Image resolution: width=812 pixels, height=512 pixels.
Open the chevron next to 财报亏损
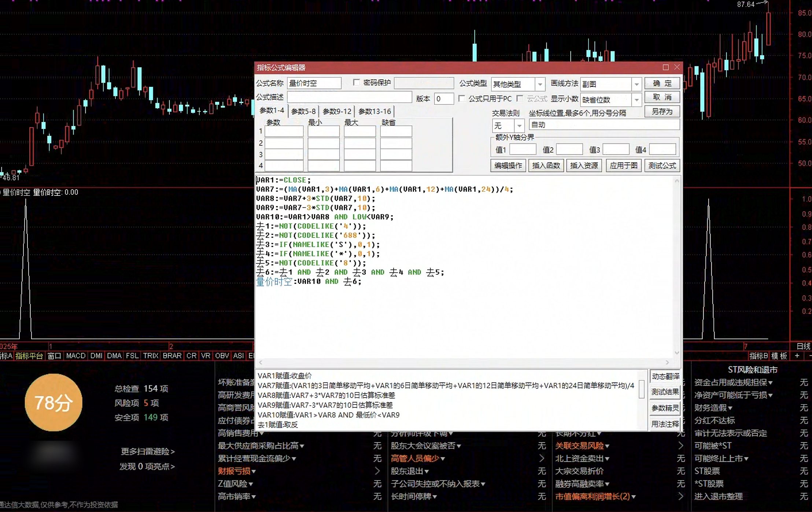377,471
